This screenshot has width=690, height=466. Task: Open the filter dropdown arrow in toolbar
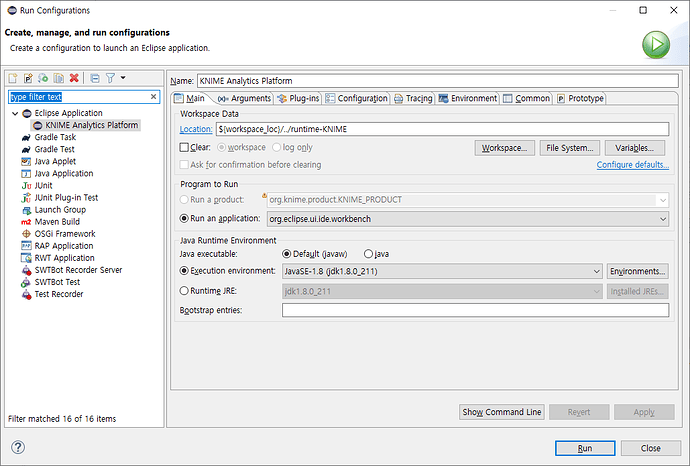[123, 78]
